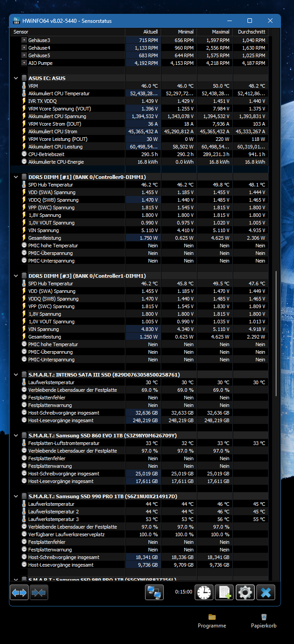
Task: Click the blue expand-columns arrows button
Action: 19,593
